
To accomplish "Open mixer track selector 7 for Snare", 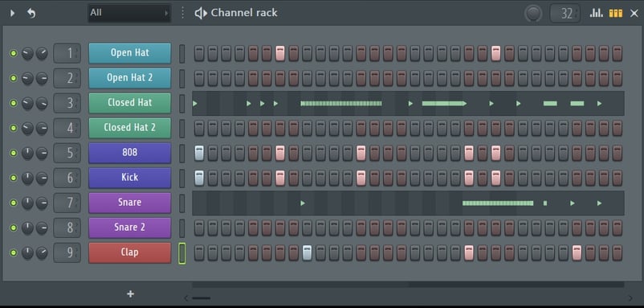I will click(x=67, y=203).
